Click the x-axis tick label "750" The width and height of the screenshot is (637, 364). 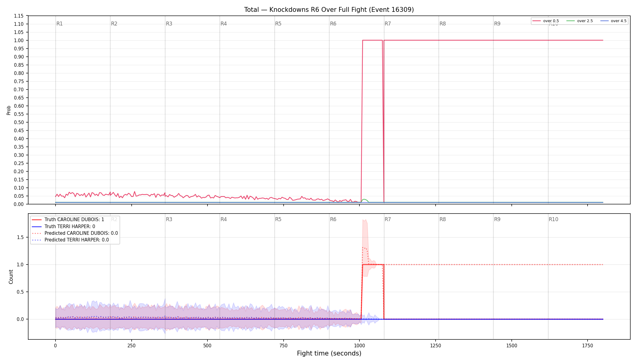283,345
